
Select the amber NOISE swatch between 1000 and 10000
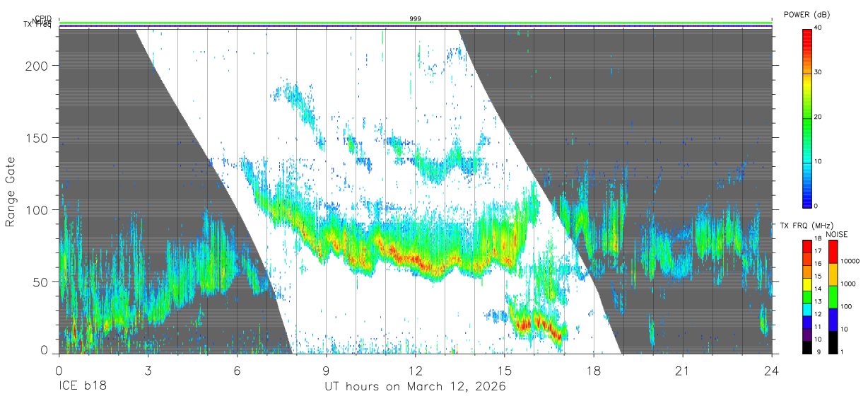click(833, 274)
